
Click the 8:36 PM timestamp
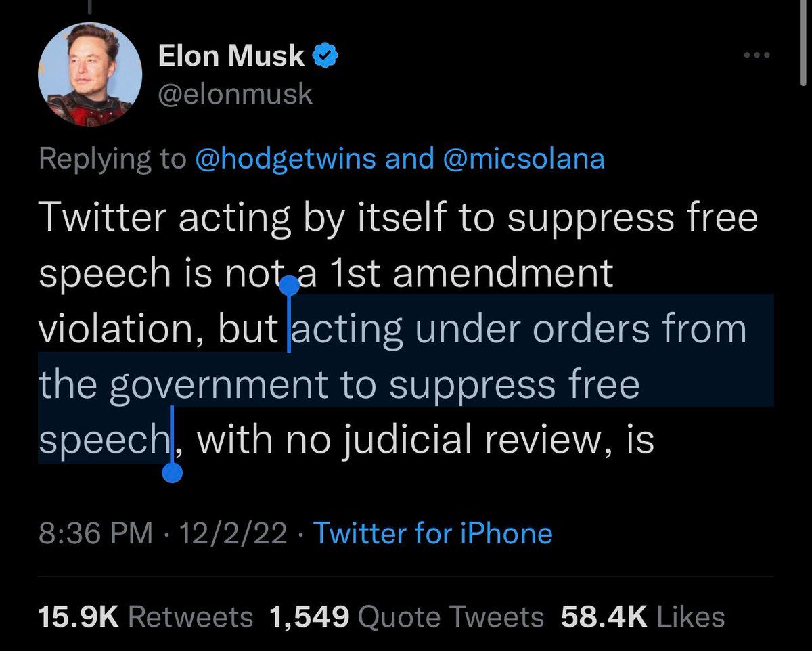[95, 533]
